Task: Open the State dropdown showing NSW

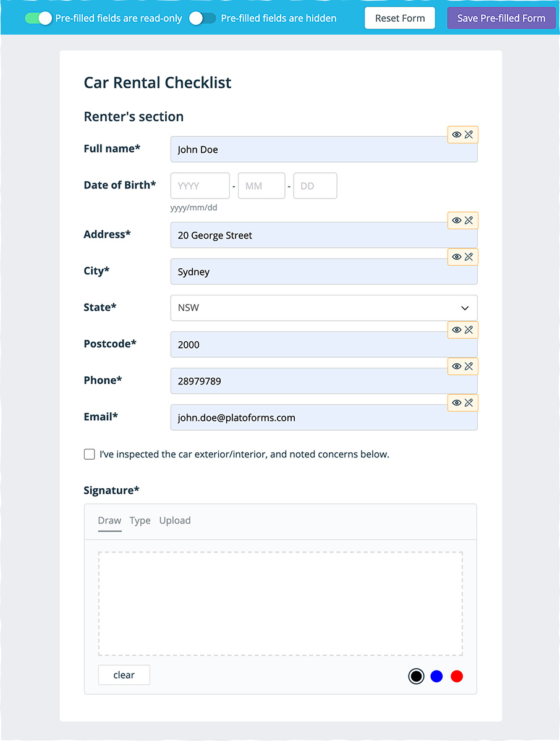Action: 324,308
